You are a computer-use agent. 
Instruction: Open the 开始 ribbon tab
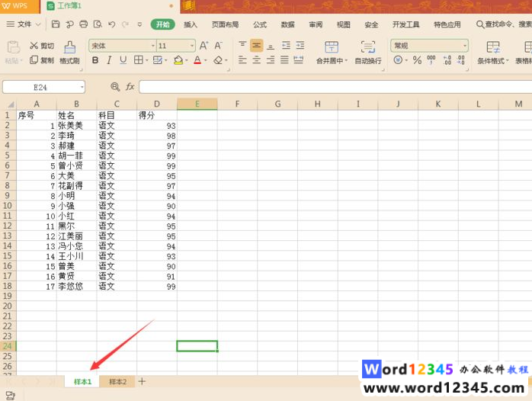[x=163, y=24]
